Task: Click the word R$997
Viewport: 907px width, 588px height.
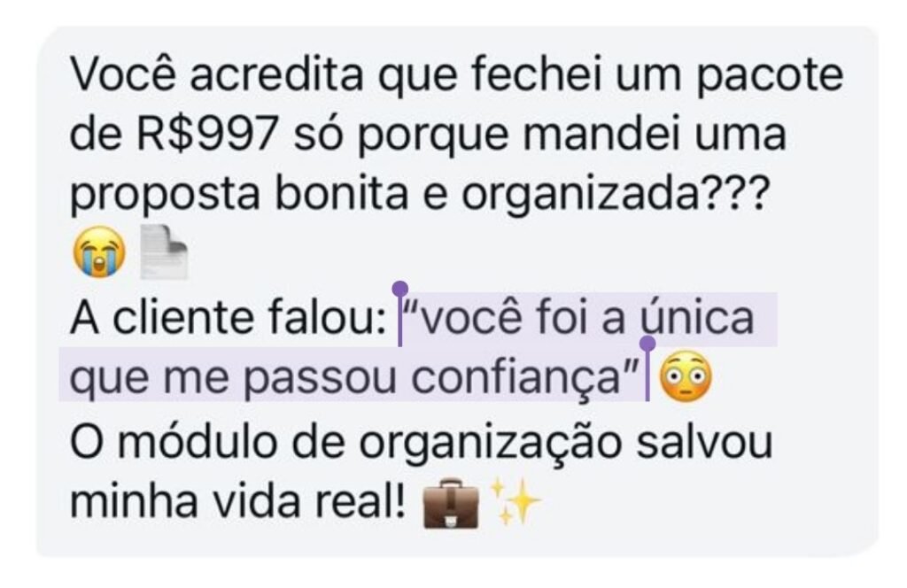Action: point(207,134)
